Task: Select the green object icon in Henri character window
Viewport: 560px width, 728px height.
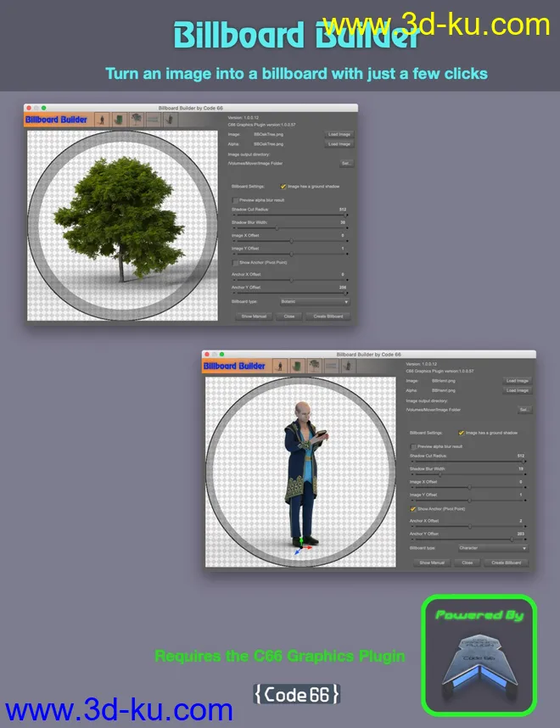Action: [297, 367]
